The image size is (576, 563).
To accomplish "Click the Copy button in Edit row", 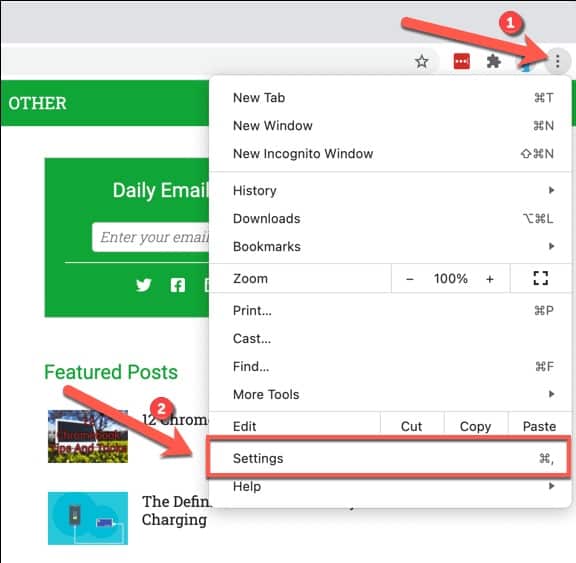I will coord(475,426).
